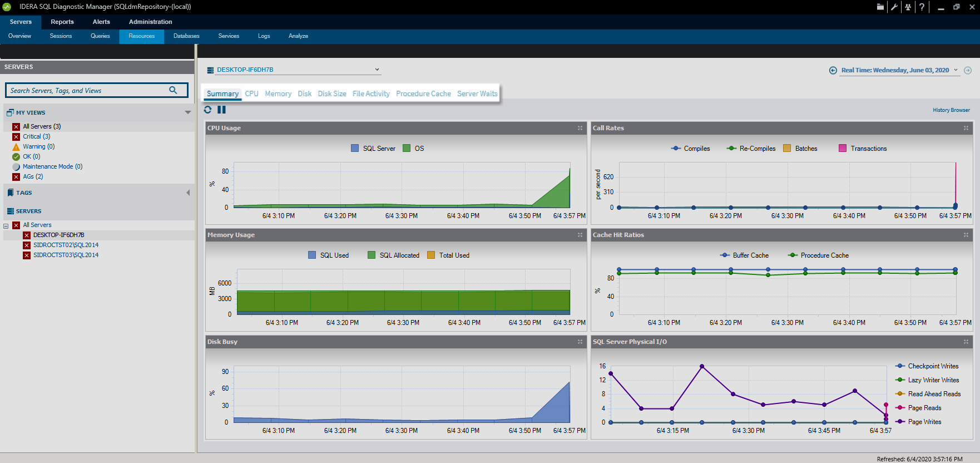Focus the Search Servers, Tags, and Views field

coord(97,90)
